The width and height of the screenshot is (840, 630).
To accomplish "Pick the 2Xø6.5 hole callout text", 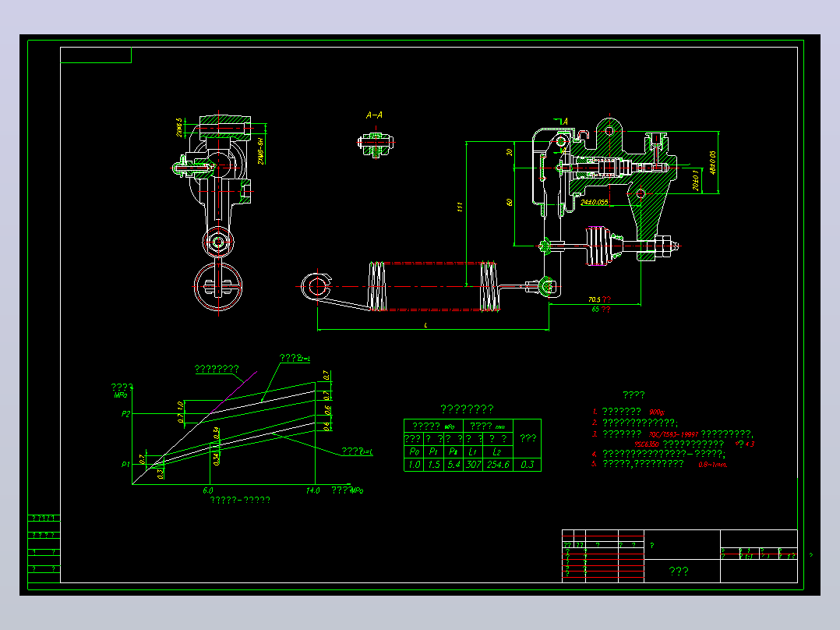I will (x=179, y=127).
